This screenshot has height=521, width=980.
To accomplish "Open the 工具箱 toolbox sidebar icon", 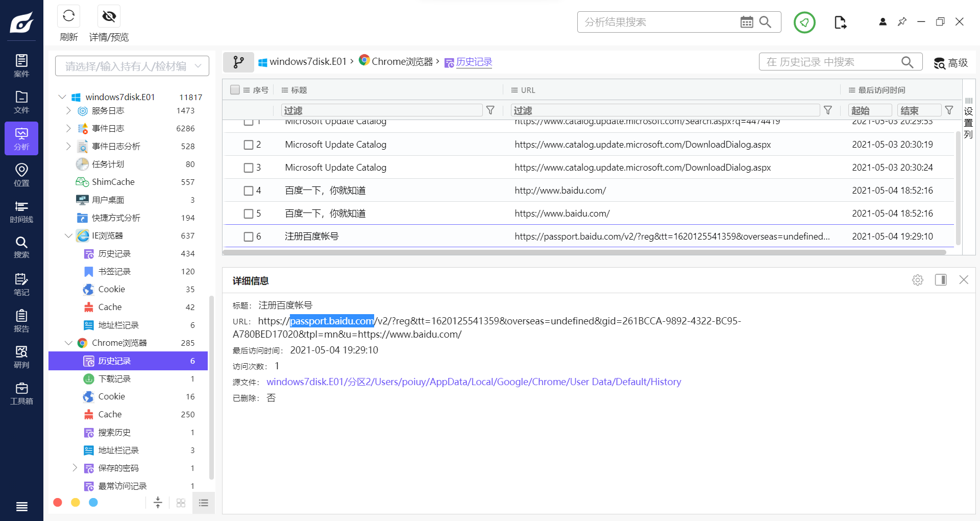I will tap(21, 393).
